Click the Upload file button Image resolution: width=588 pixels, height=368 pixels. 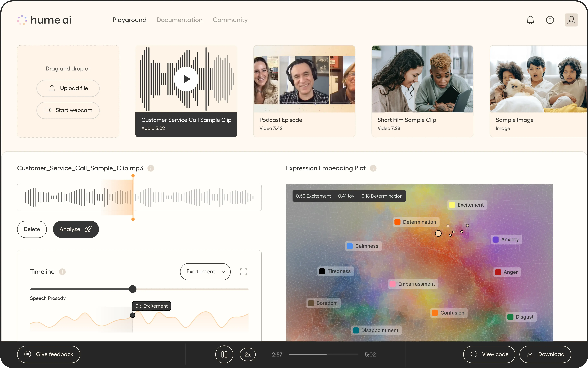(x=68, y=88)
